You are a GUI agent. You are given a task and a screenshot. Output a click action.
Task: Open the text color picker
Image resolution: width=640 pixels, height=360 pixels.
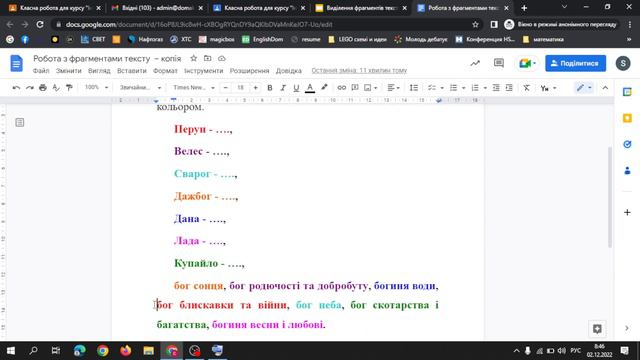coord(310,88)
